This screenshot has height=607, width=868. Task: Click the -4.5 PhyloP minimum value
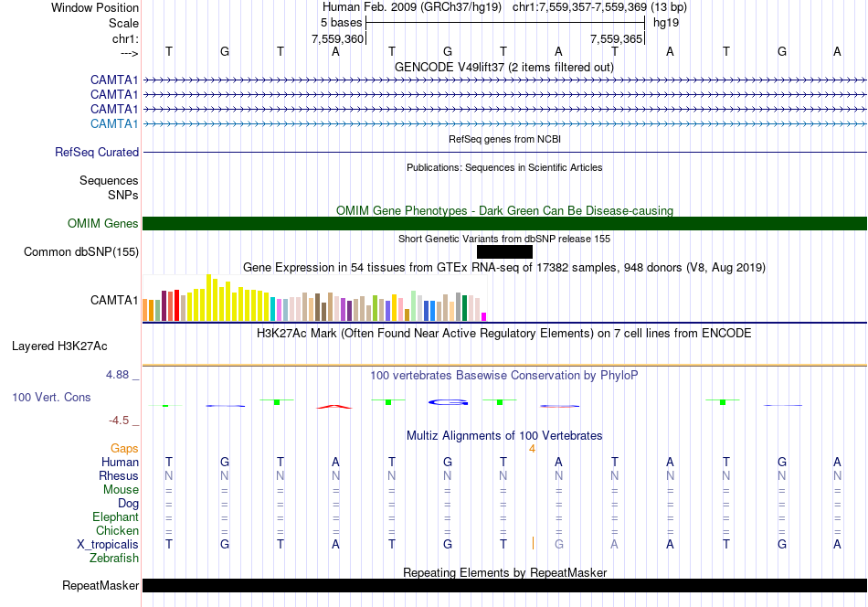pyautogui.click(x=119, y=421)
